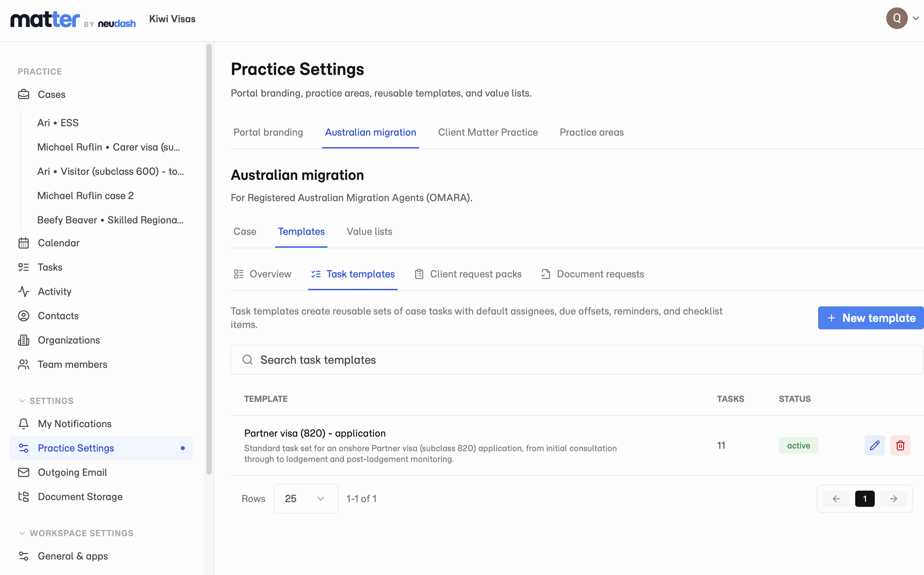The width and height of the screenshot is (924, 575).
Task: Click the General & apps sliders icon
Action: 24,556
